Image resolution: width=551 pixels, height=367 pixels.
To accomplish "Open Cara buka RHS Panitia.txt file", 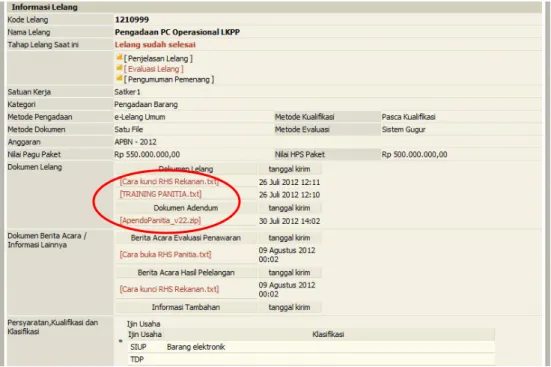I will (x=166, y=255).
